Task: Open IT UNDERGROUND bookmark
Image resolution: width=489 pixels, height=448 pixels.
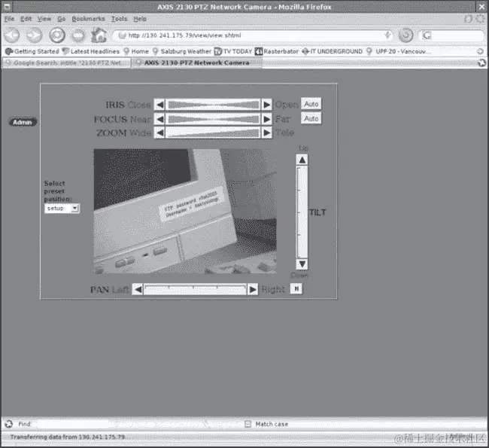Action: tap(332, 51)
